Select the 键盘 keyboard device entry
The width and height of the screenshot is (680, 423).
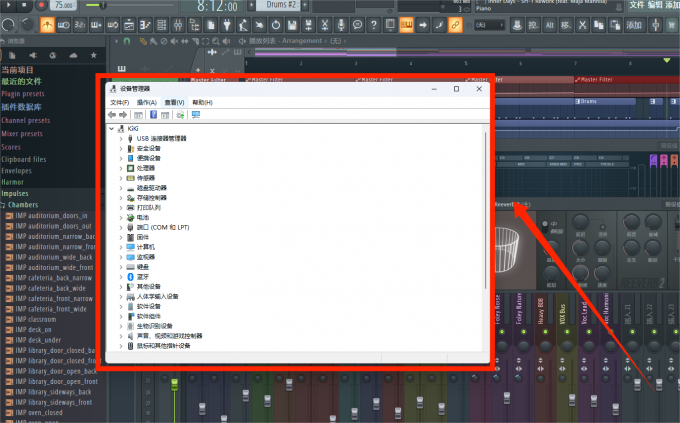(x=144, y=267)
